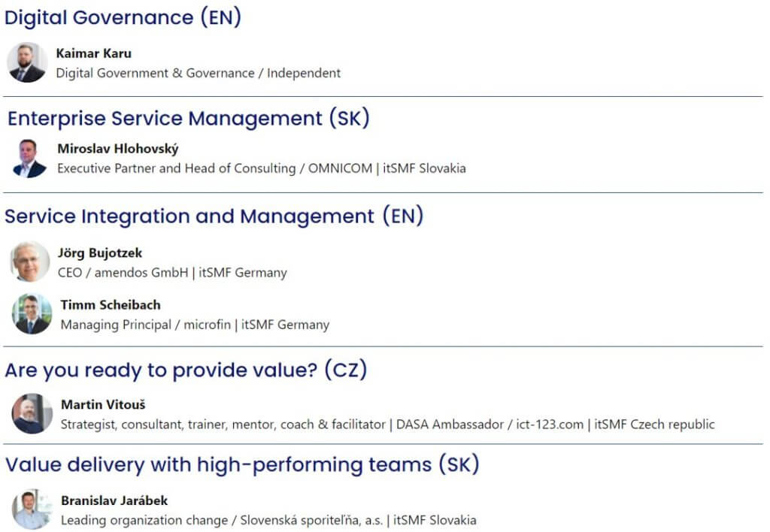770x532 pixels.
Task: Open the Martin Vitouš speaker name
Action: (x=103, y=404)
